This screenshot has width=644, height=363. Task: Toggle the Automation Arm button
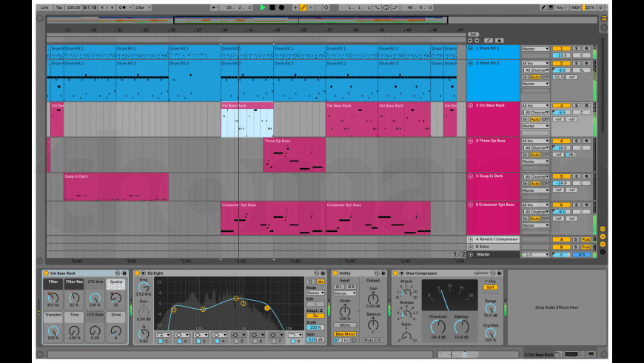click(x=303, y=7)
